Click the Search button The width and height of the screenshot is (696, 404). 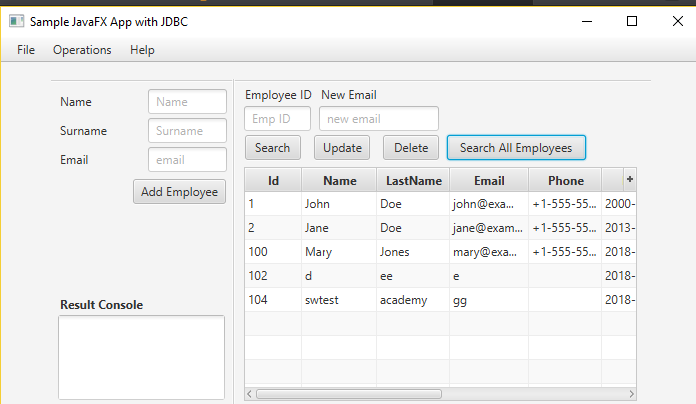pos(273,147)
